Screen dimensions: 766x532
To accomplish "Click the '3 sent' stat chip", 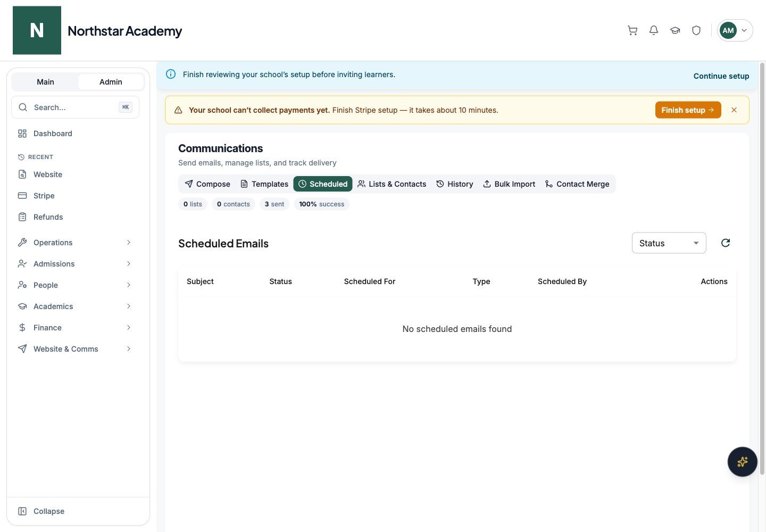I will click(274, 204).
